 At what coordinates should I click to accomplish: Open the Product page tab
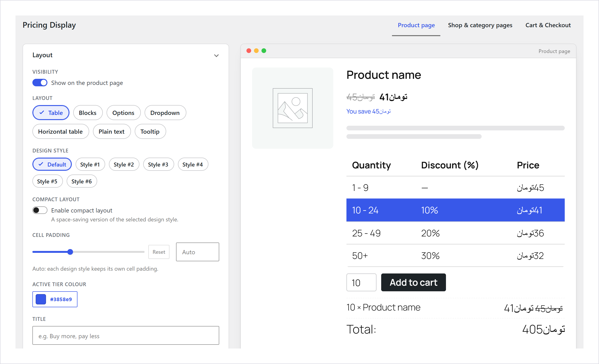click(x=416, y=25)
